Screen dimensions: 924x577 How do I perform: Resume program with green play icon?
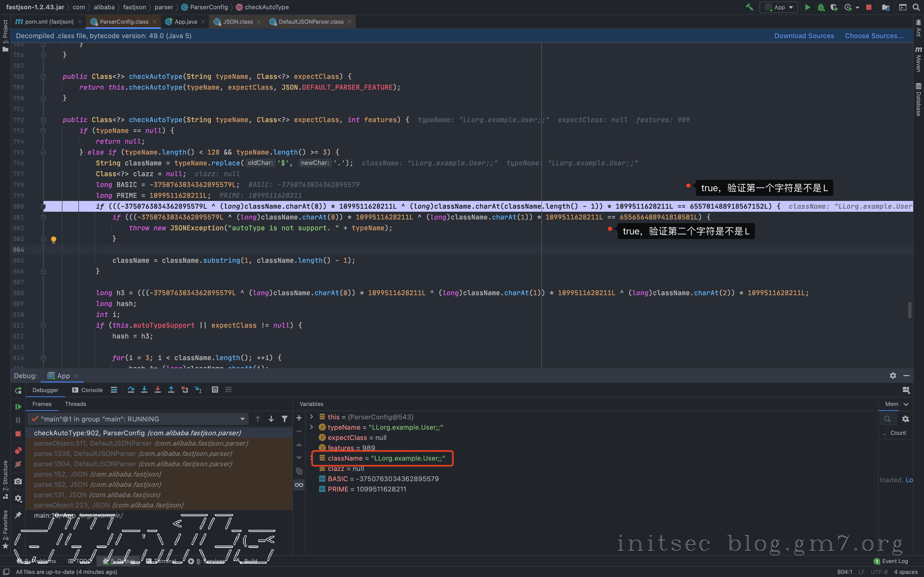[18, 407]
